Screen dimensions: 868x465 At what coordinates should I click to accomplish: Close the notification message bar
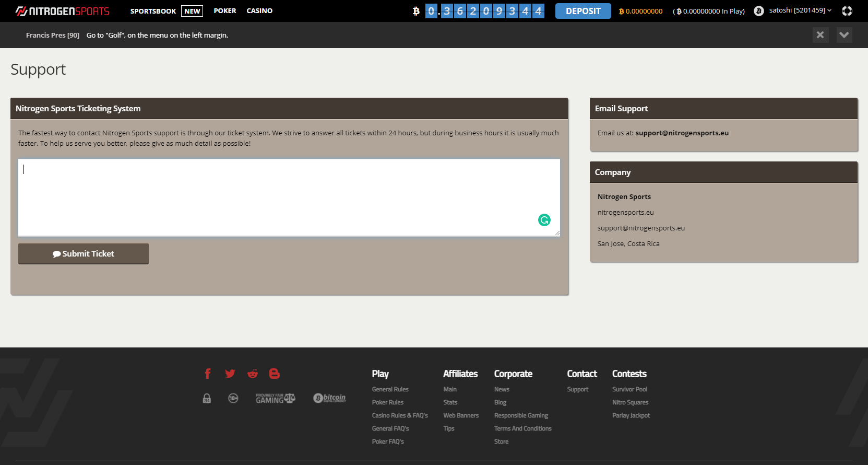pyautogui.click(x=821, y=35)
